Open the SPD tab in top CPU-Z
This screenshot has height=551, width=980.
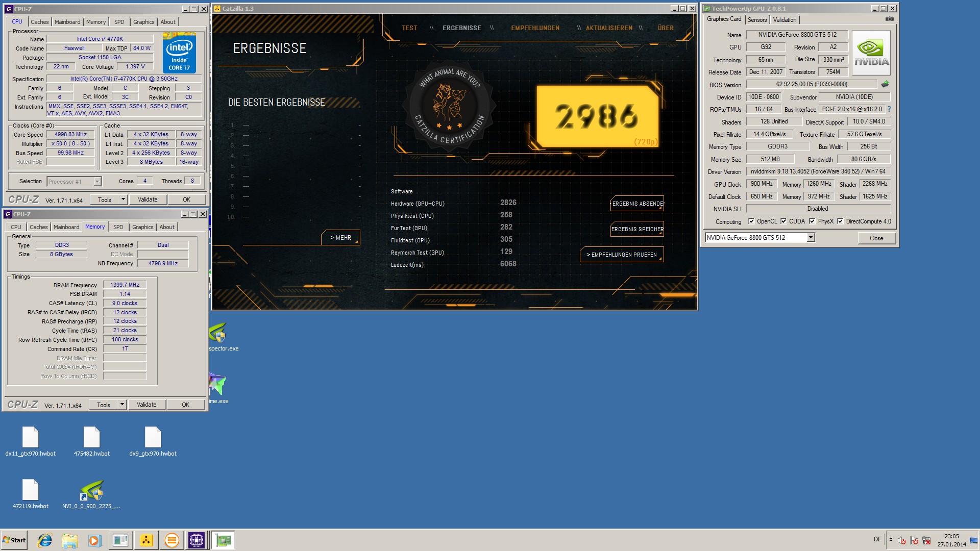click(x=119, y=22)
